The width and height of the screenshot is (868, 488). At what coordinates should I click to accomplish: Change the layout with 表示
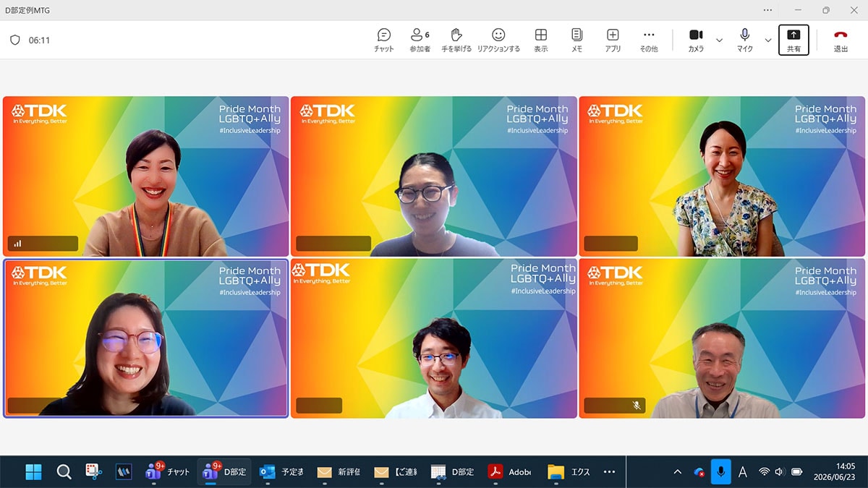tap(540, 40)
